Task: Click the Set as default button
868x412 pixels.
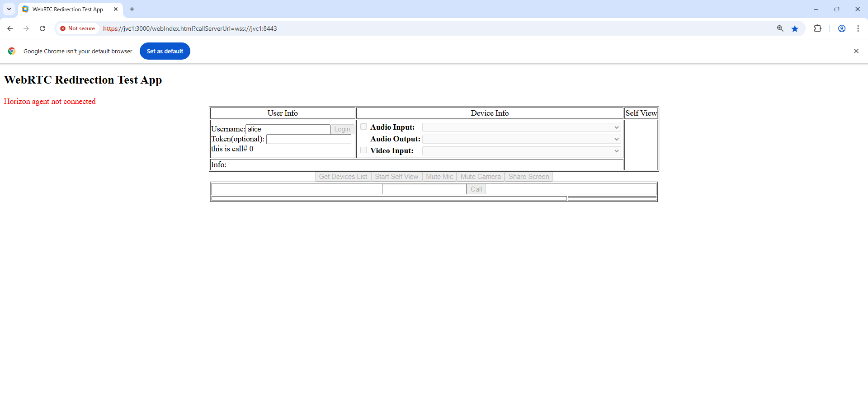Action: point(165,51)
